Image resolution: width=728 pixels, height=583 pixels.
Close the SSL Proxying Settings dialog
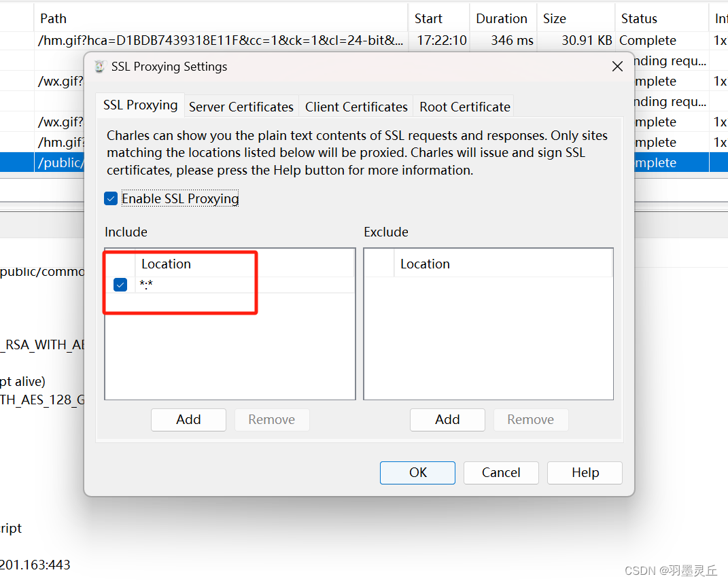pyautogui.click(x=617, y=67)
